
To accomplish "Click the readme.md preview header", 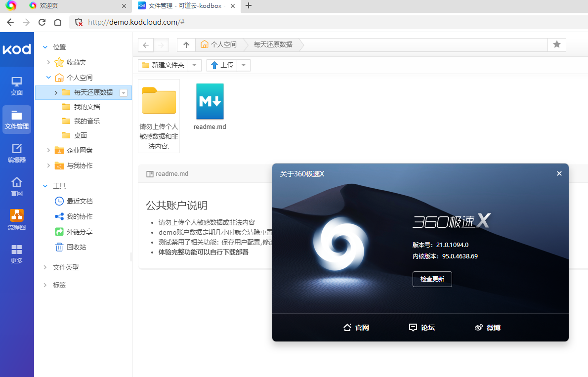I will click(x=167, y=174).
